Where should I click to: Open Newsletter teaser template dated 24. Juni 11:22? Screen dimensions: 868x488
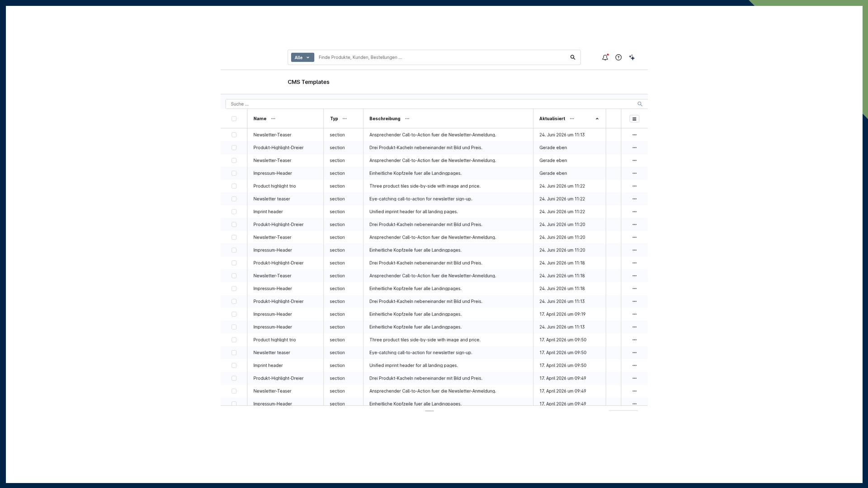tap(272, 199)
